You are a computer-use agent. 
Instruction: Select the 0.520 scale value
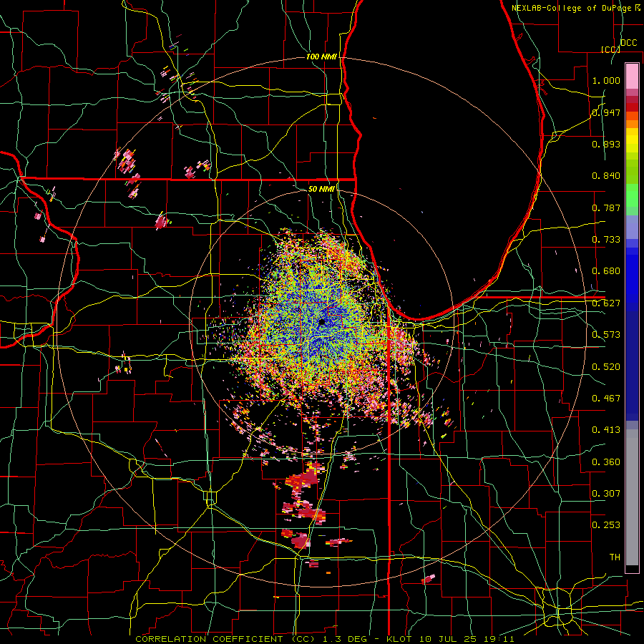tap(606, 367)
